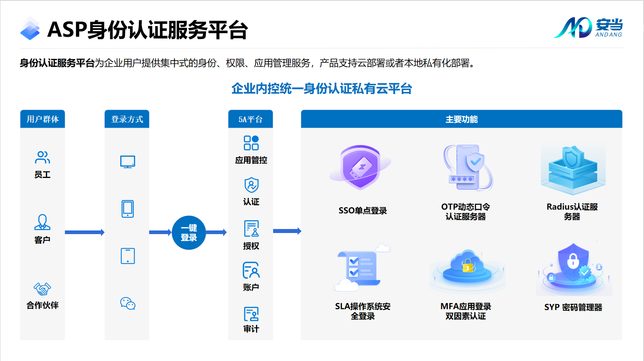
Task: Click the 一键登录 round button
Action: tap(189, 233)
